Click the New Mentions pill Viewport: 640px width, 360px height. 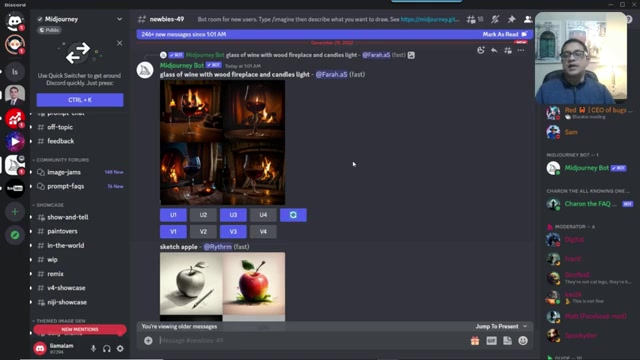[80, 329]
